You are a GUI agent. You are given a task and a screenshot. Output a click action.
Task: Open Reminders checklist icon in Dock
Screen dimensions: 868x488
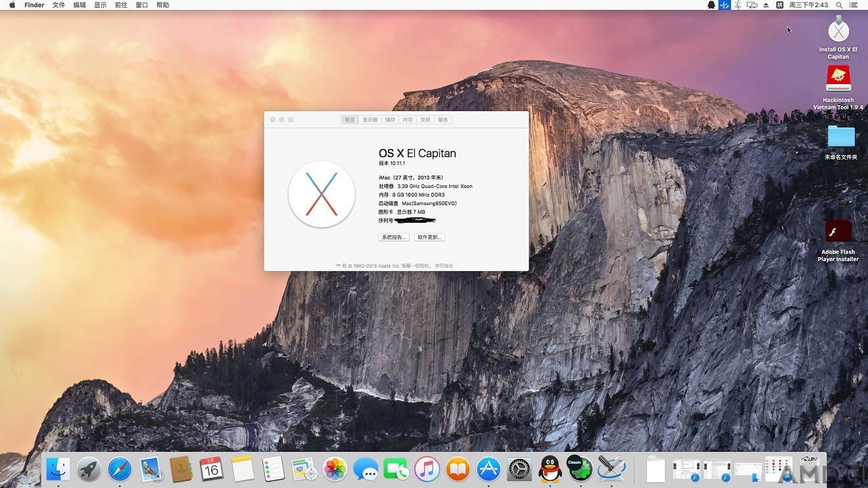tap(273, 470)
